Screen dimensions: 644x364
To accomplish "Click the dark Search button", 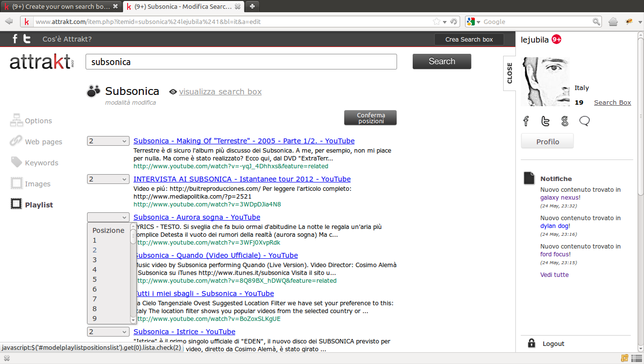I will point(442,61).
